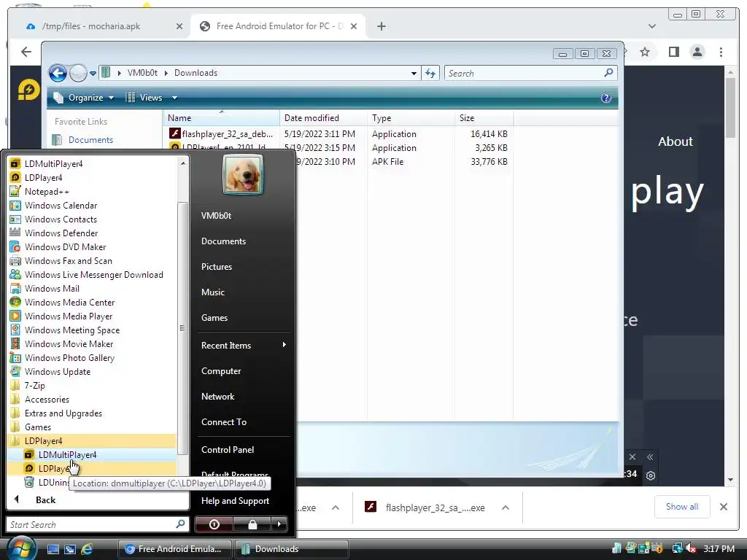The image size is (747, 560).
Task: Expand the Games program folder
Action: pyautogui.click(x=38, y=427)
